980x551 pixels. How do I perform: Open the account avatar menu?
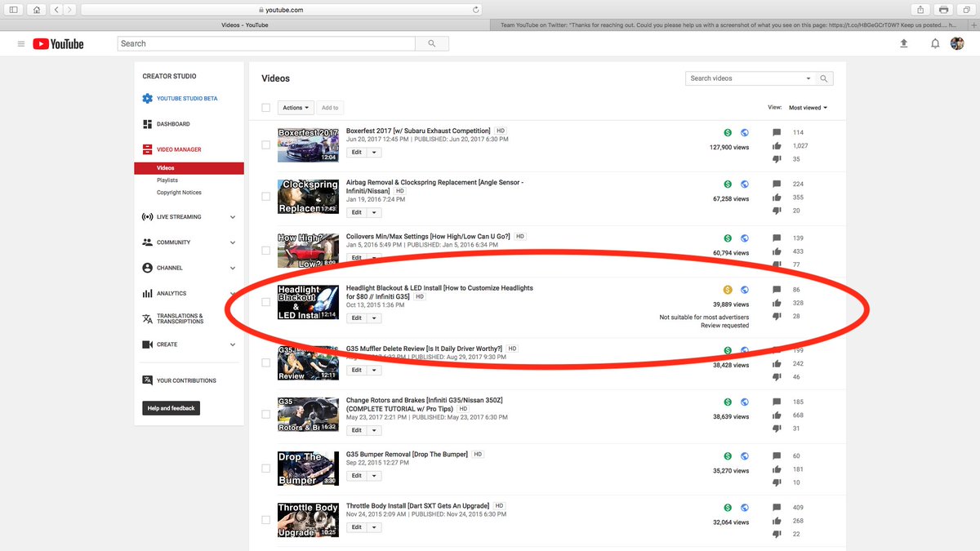tap(957, 44)
